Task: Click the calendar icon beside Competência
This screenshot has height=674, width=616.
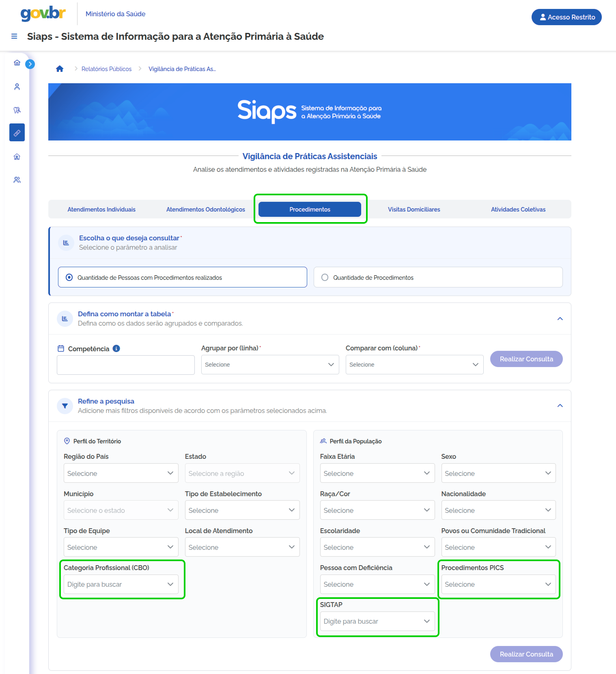Action: pyautogui.click(x=61, y=348)
